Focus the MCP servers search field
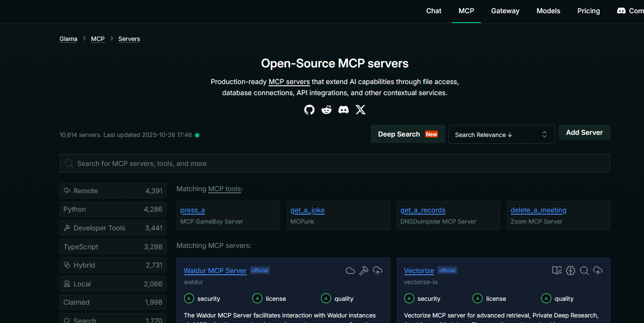 [x=335, y=163]
